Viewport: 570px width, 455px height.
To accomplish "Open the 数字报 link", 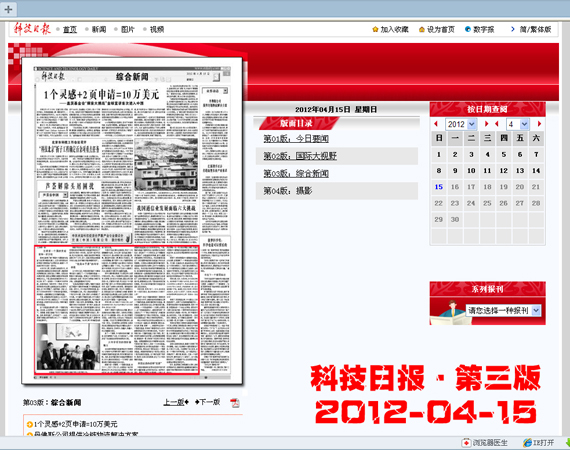I will tap(480, 29).
